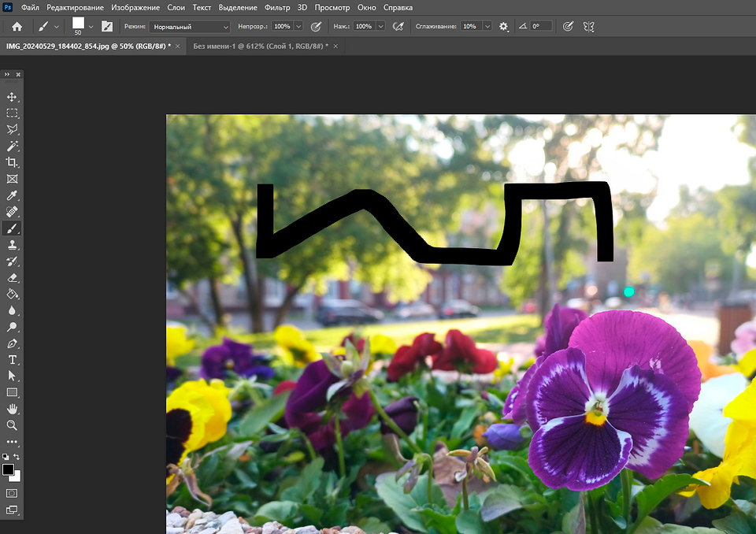The width and height of the screenshot is (756, 534).
Task: Select the Move tool
Action: click(12, 97)
